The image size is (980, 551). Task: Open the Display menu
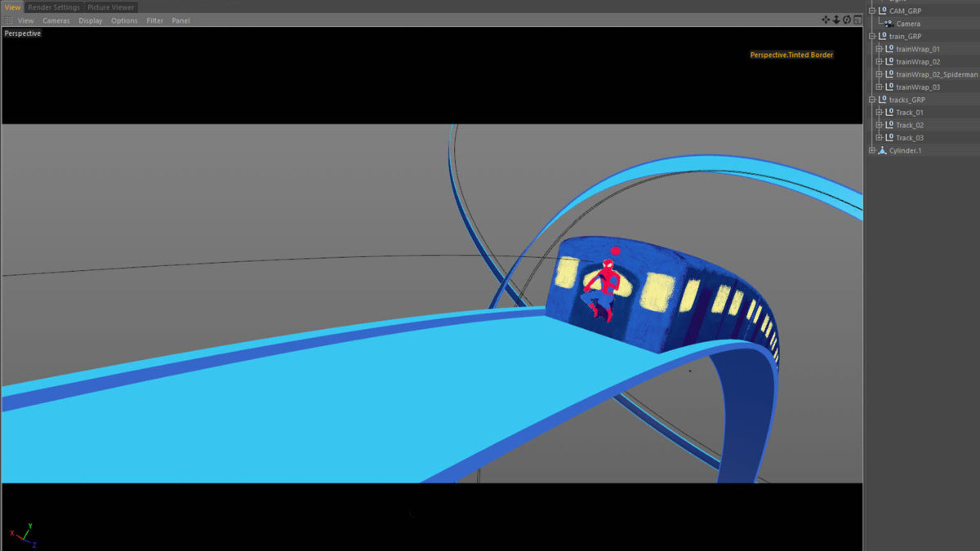[x=90, y=20]
